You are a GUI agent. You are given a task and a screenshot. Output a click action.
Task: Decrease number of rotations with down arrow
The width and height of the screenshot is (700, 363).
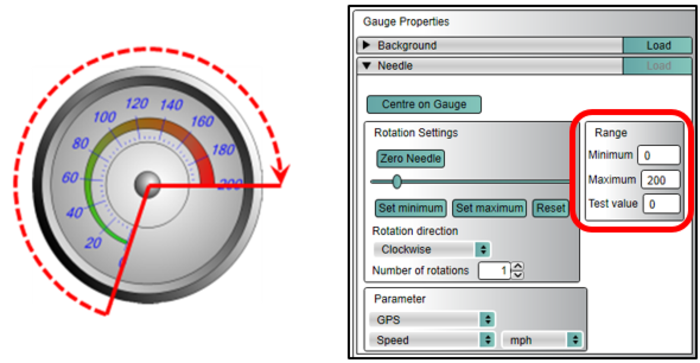tap(517, 275)
